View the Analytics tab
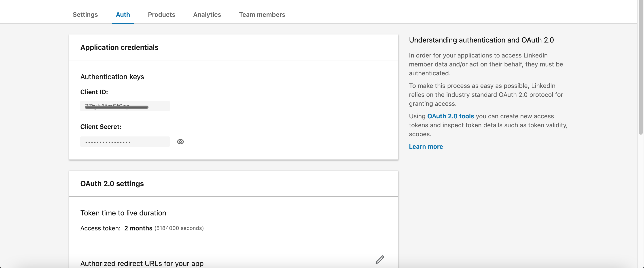This screenshot has width=644, height=268. click(x=207, y=15)
